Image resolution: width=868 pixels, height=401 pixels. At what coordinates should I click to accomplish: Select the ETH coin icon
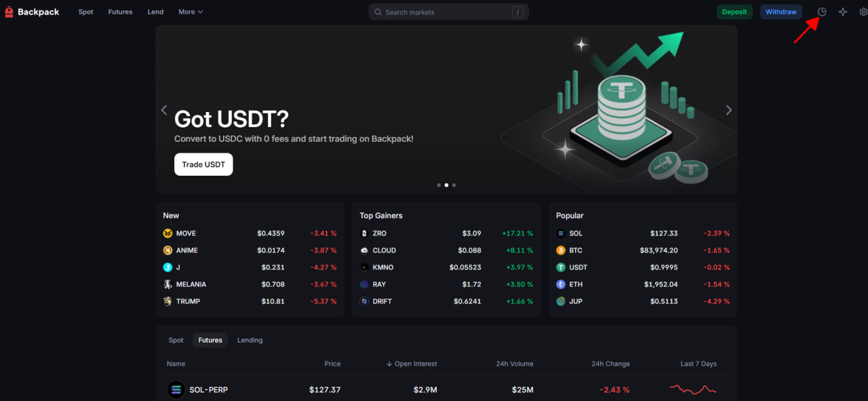pyautogui.click(x=561, y=284)
